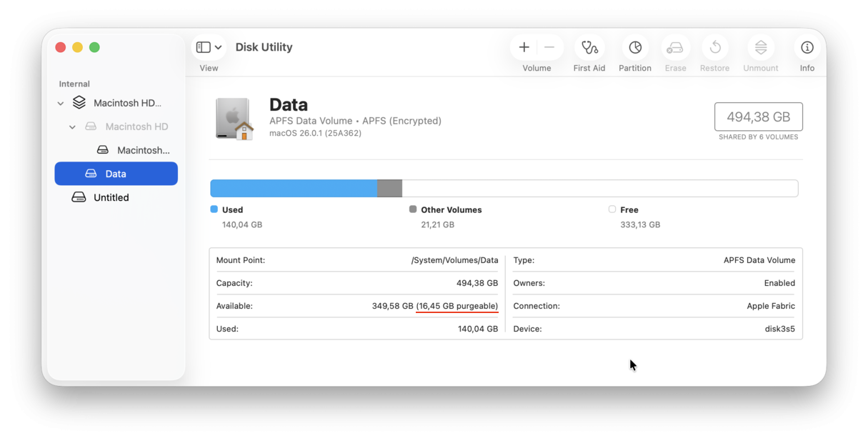
Task: Add a new APFS volume with plus icon
Action: pyautogui.click(x=524, y=47)
